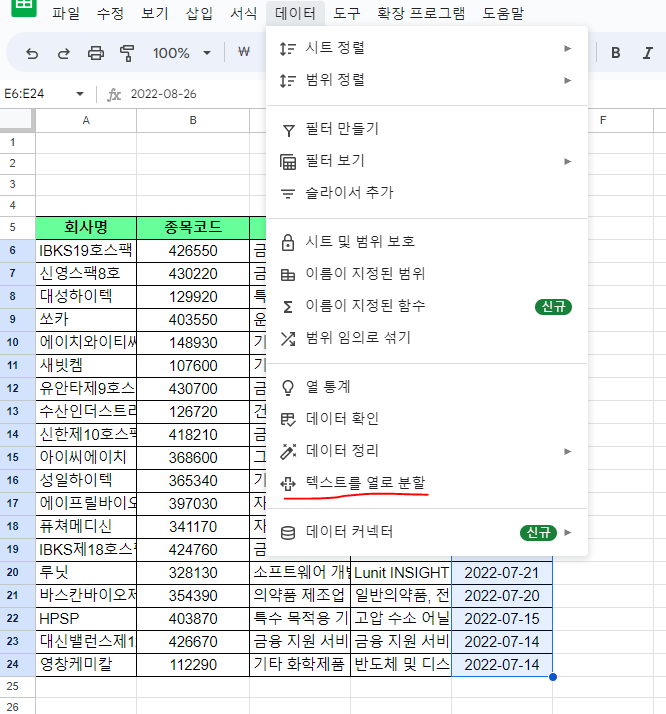Click the fx formula icon
This screenshot has width=666, height=714.
114,95
